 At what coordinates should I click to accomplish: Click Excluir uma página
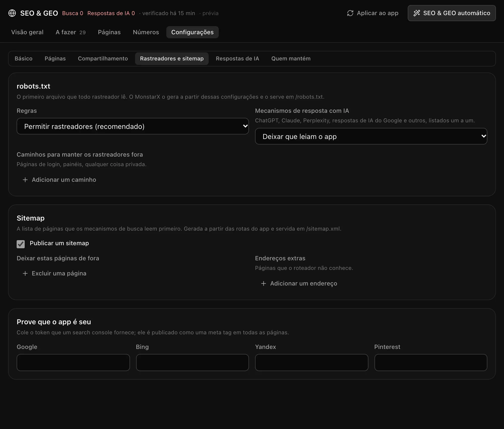(x=54, y=273)
